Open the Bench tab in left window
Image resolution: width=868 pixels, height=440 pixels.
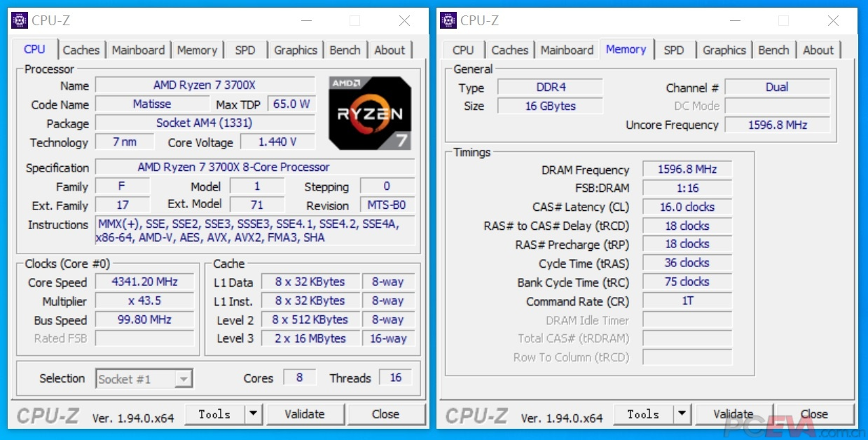tap(345, 50)
